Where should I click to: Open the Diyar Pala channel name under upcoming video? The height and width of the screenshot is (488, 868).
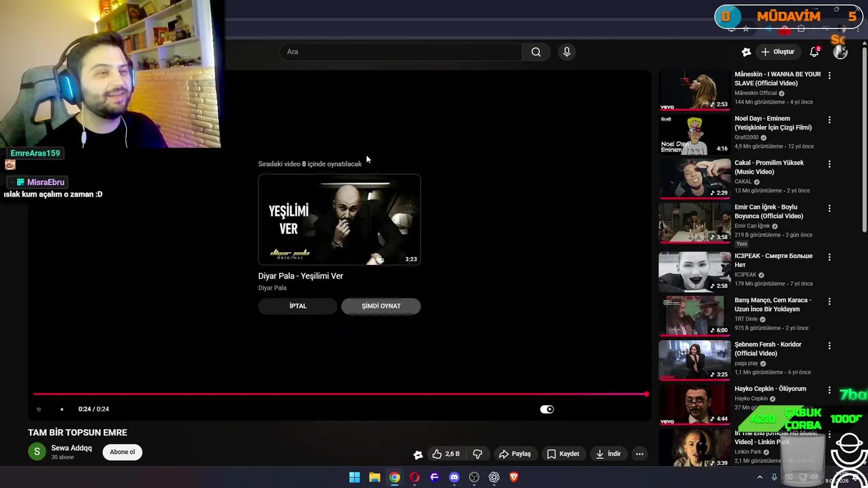(272, 288)
